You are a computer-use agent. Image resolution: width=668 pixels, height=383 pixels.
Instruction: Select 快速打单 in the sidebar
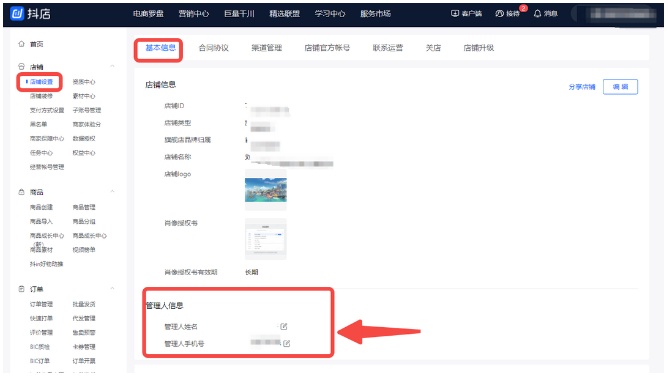pyautogui.click(x=41, y=318)
